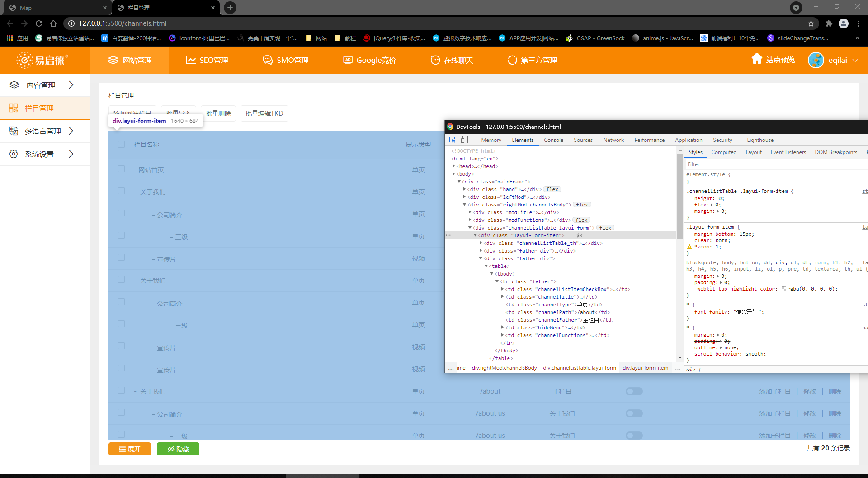This screenshot has width=868, height=478.
Task: Click the 网站管理 stack icon in top nav
Action: tap(113, 60)
